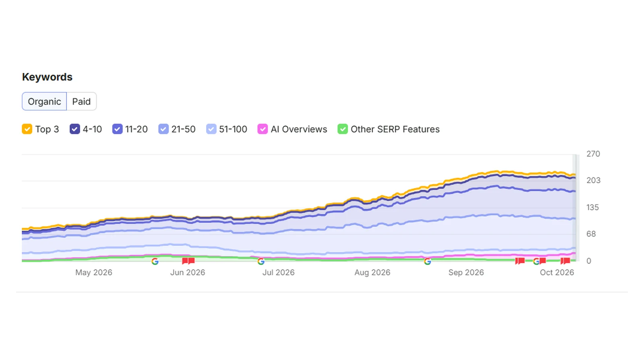Toggle the 4-10 positions checkbox
The height and width of the screenshot is (362, 644).
(74, 129)
